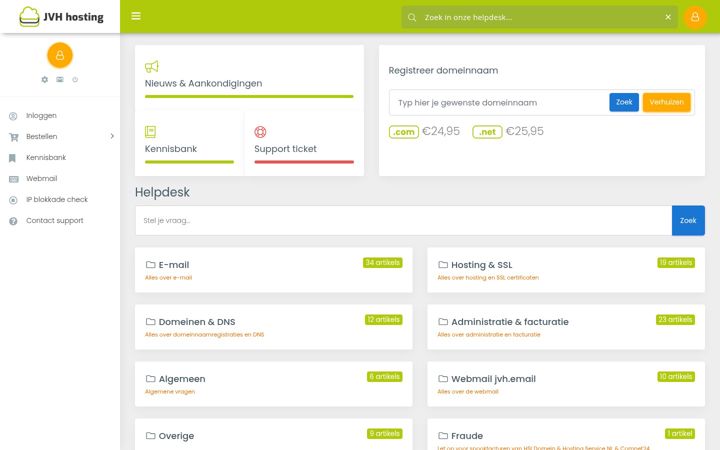This screenshot has width=720, height=450.
Task: Open Webmail from the sidebar
Action: coord(42,179)
